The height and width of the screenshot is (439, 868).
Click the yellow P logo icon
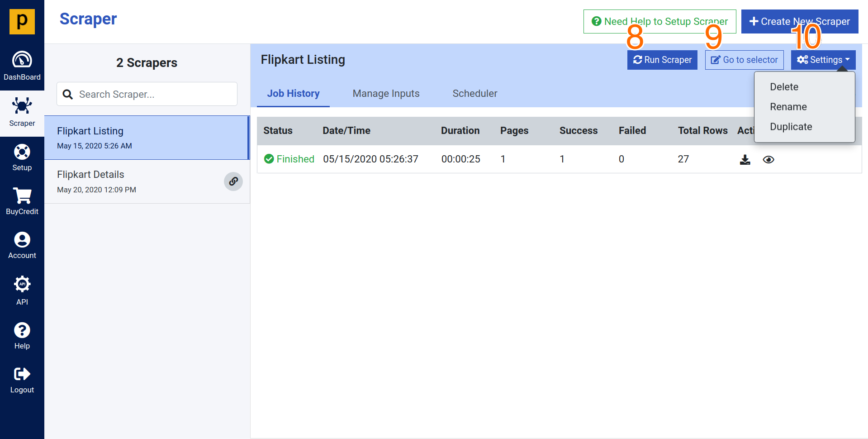click(x=22, y=22)
